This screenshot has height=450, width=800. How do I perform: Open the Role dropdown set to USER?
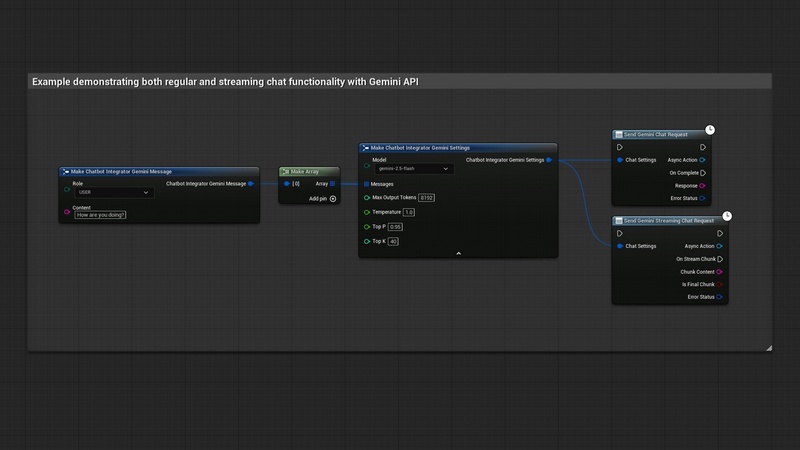tap(112, 192)
